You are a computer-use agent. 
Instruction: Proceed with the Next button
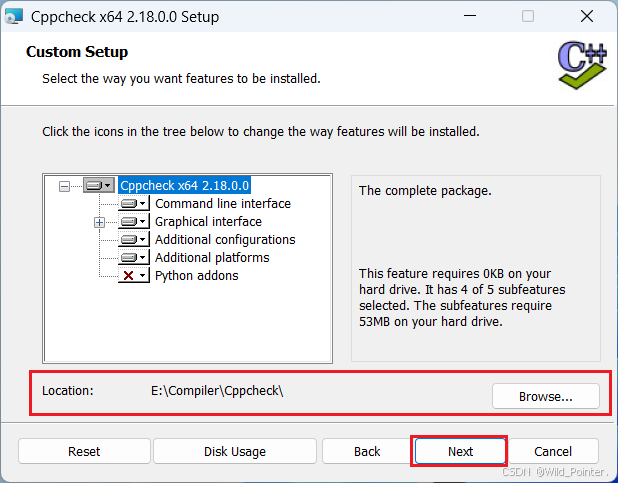coord(460,451)
